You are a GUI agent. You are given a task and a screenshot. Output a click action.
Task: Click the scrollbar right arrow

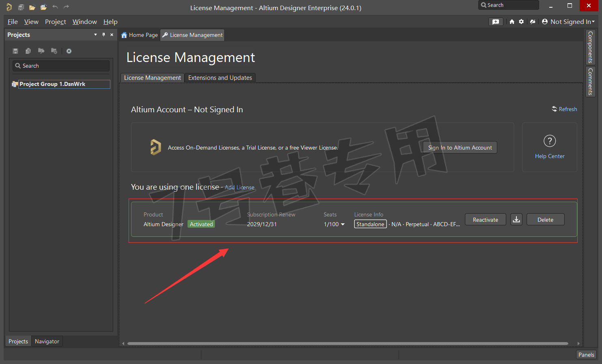point(578,343)
